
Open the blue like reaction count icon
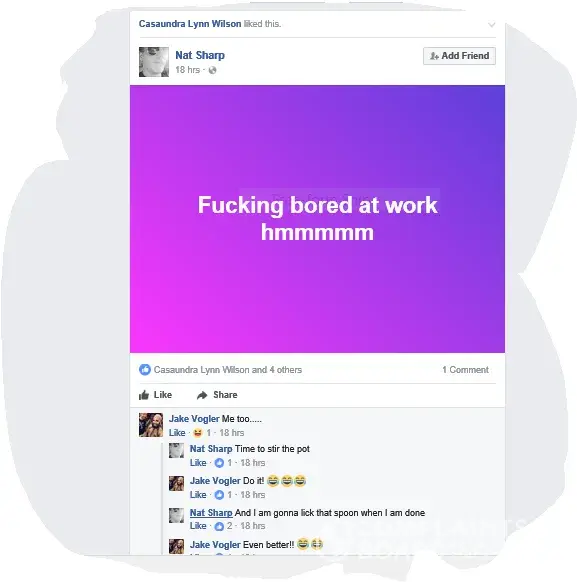(145, 370)
